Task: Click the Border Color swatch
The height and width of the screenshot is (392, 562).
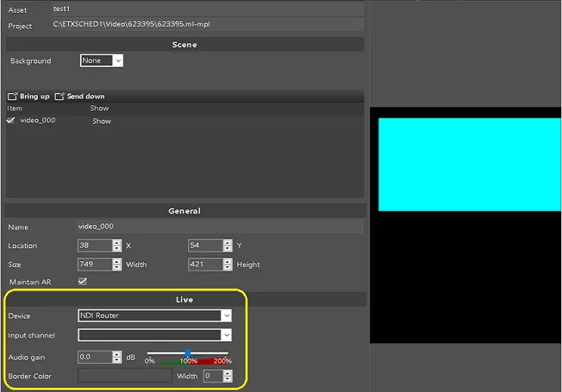Action: coord(125,376)
